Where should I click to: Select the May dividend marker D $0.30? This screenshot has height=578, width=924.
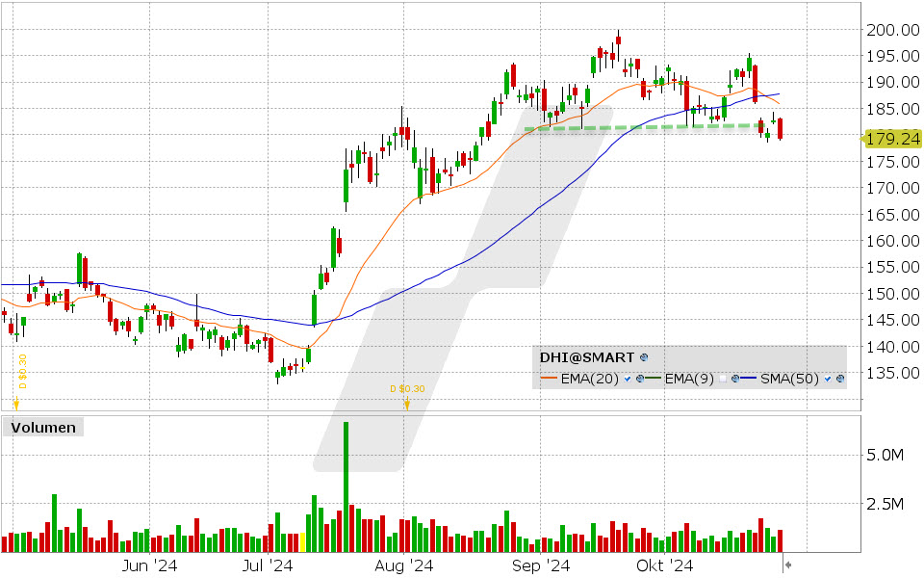(22, 372)
